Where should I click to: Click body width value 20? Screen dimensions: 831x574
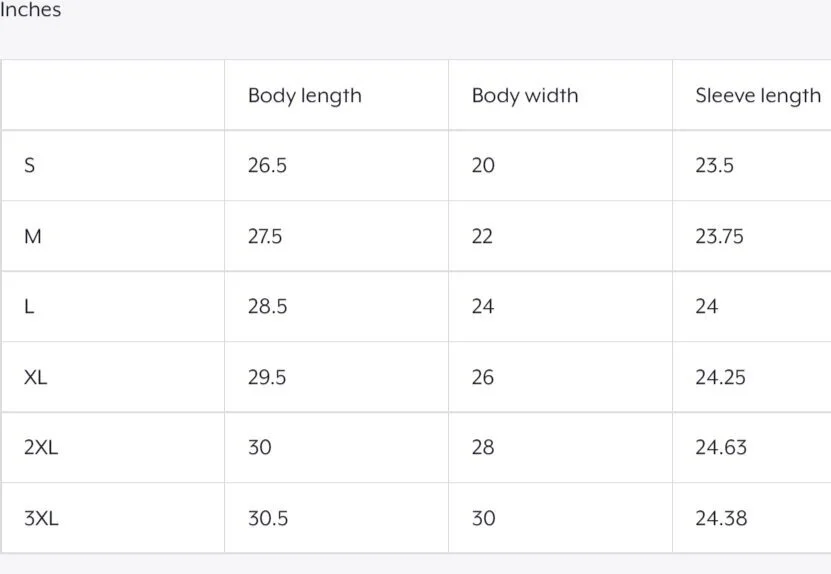coord(482,166)
